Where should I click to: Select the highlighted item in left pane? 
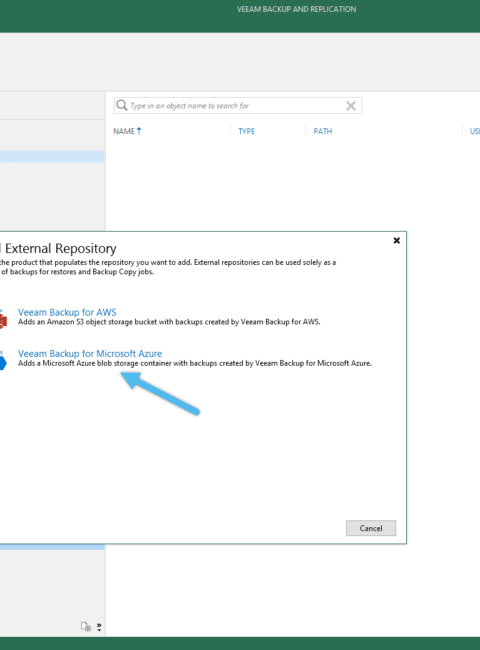pyautogui.click(x=52, y=156)
